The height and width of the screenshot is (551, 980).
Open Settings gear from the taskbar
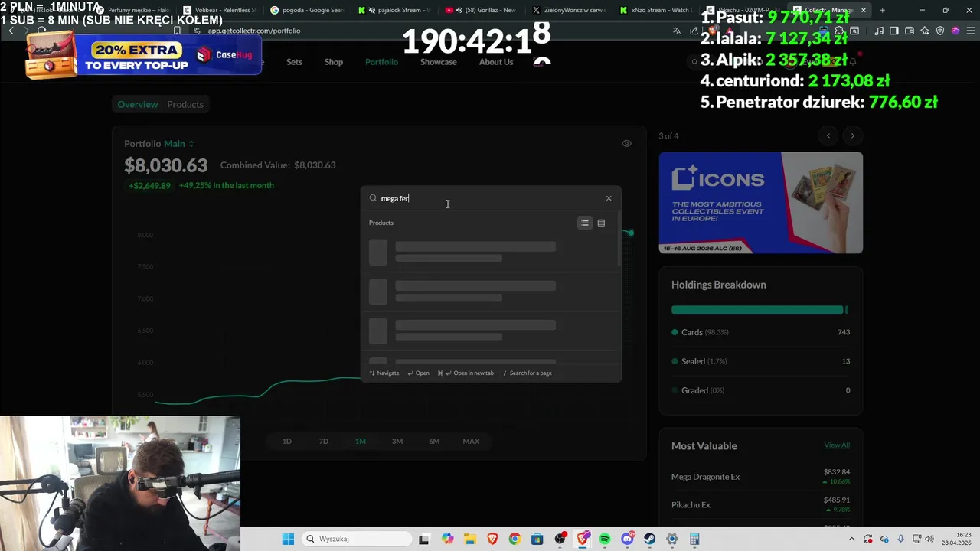click(672, 539)
